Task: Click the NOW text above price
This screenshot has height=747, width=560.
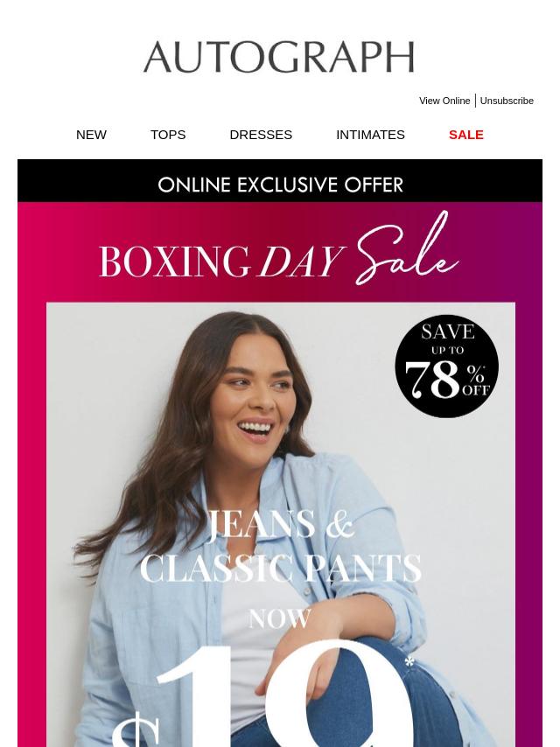Action: [x=280, y=618]
